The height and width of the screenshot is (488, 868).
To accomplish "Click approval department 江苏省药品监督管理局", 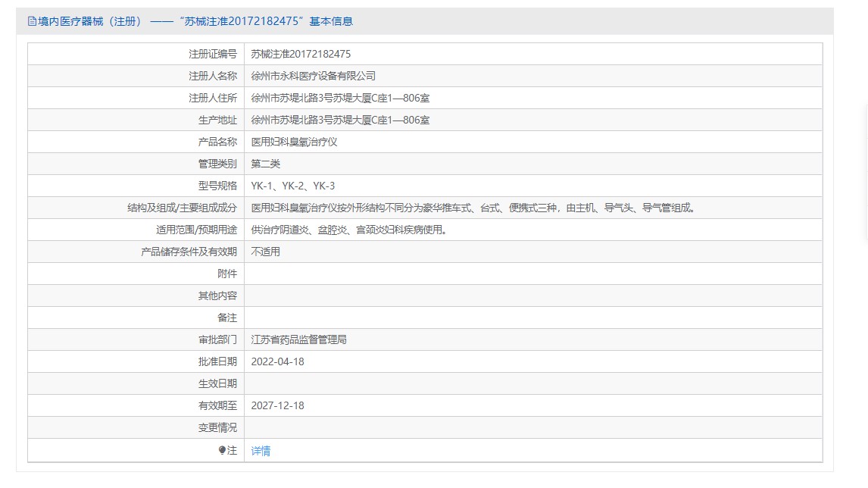I will point(298,339).
